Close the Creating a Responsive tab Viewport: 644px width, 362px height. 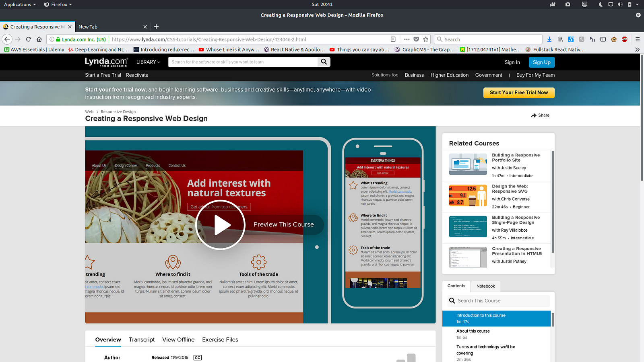70,27
